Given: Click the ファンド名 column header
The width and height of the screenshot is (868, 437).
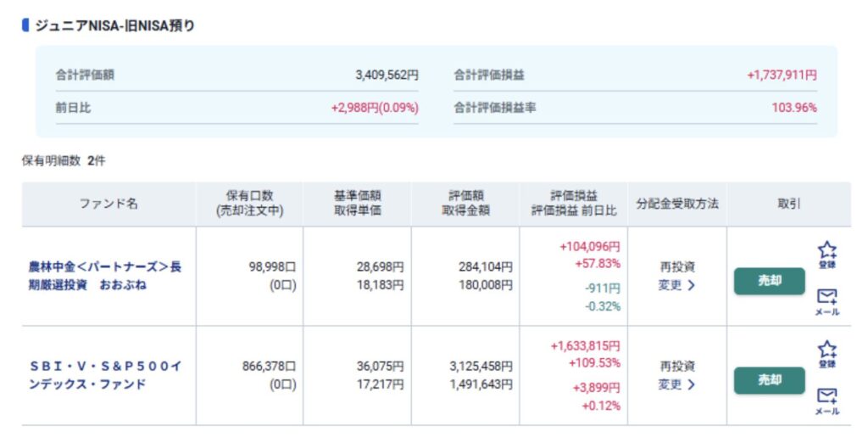Looking at the screenshot, I should 108,204.
